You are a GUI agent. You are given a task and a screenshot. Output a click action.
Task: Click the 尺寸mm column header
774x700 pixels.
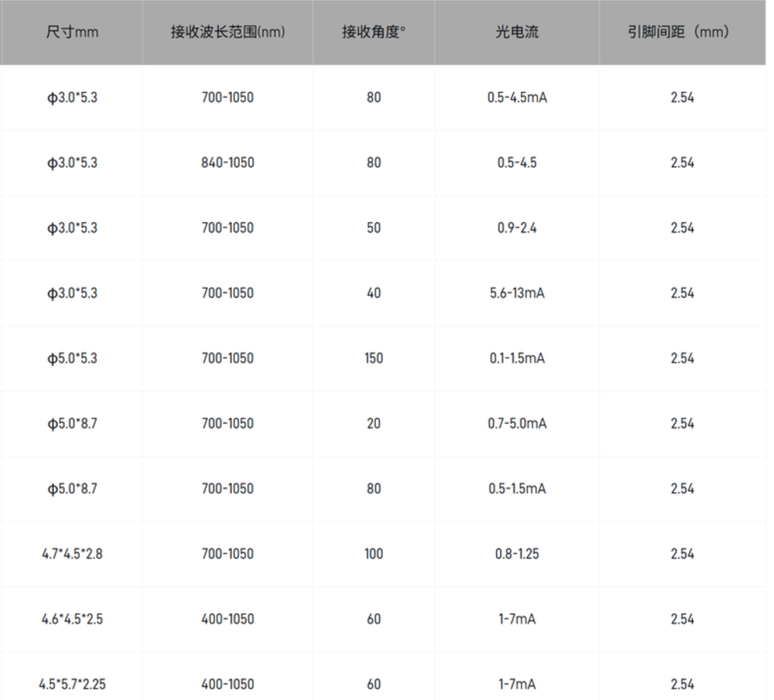click(x=72, y=32)
